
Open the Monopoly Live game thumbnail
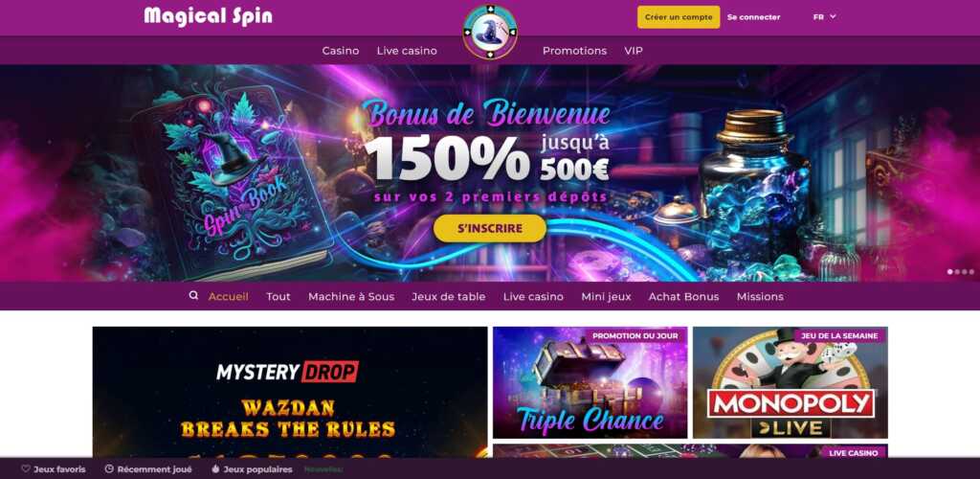pos(790,382)
